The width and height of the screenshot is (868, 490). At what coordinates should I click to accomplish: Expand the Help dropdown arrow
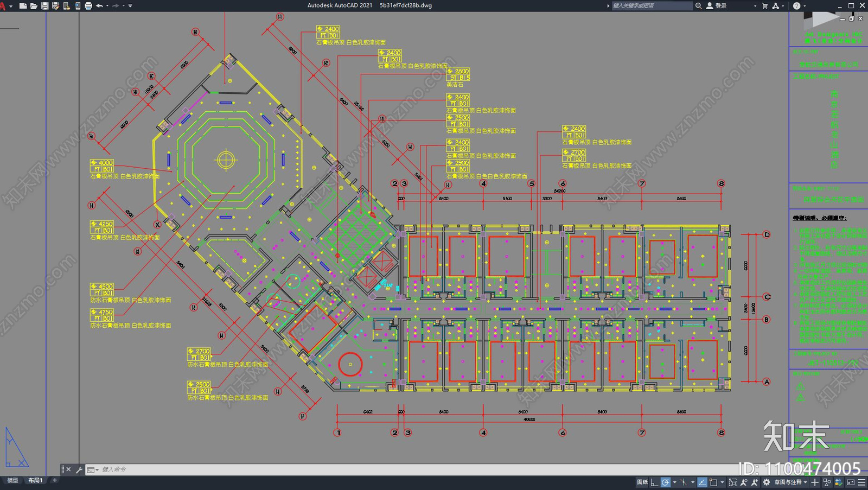[x=805, y=6]
